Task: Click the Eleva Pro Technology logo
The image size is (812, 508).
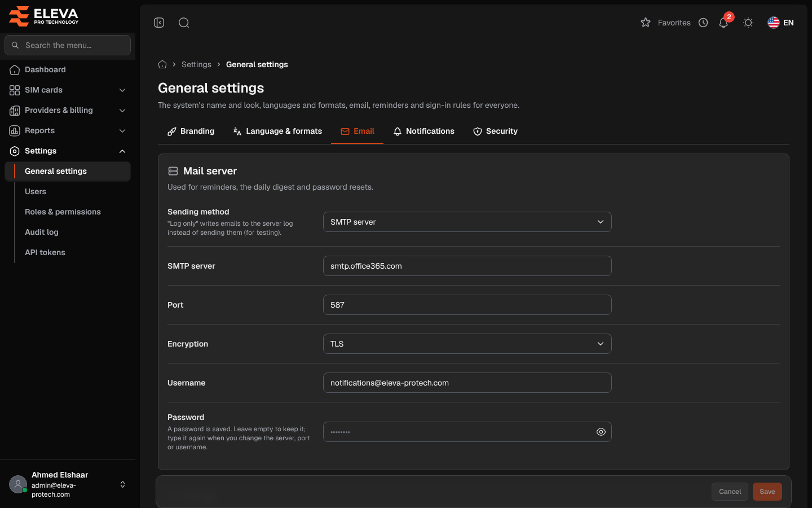Action: tap(44, 16)
